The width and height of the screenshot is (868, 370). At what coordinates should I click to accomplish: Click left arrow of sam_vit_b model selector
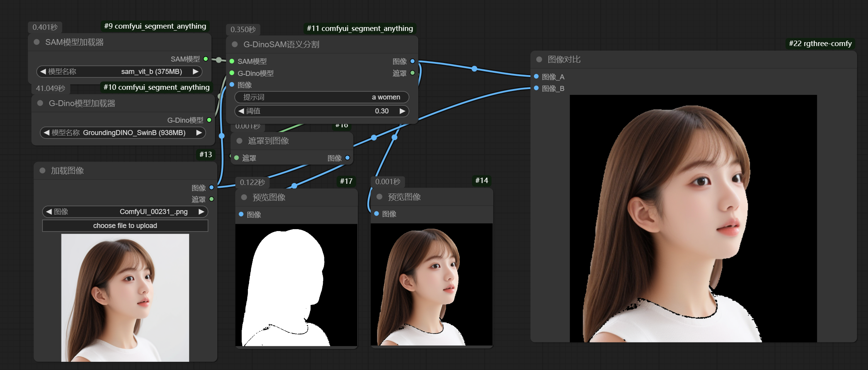pyautogui.click(x=43, y=72)
